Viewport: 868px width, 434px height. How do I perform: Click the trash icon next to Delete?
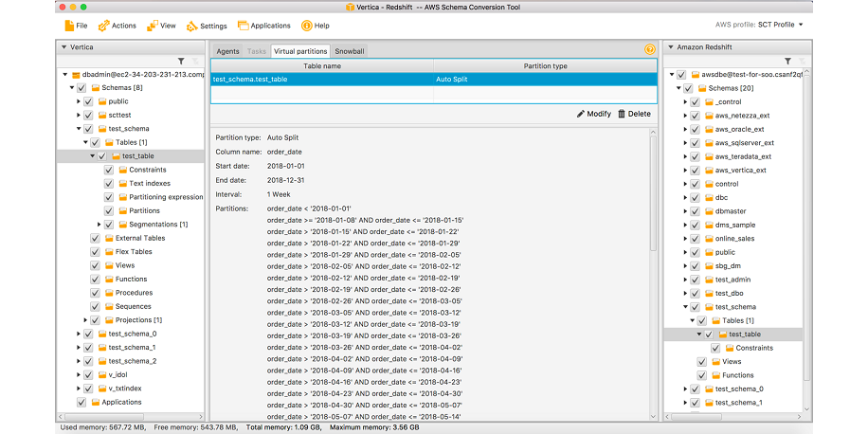pos(621,114)
